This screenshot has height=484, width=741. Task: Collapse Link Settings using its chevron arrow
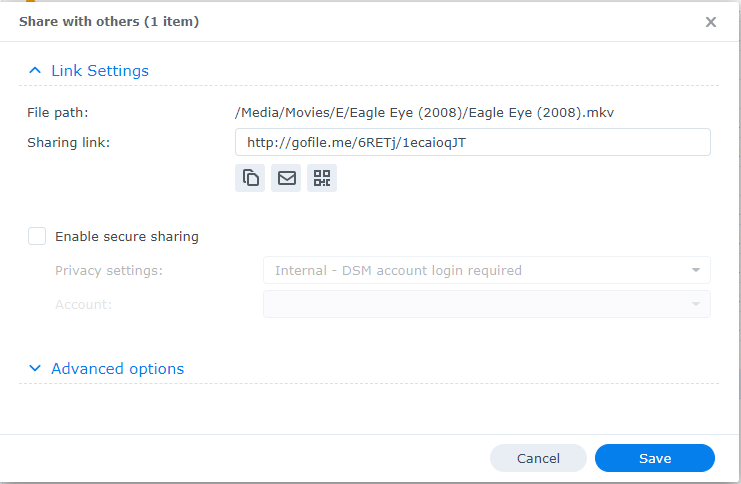tap(35, 71)
